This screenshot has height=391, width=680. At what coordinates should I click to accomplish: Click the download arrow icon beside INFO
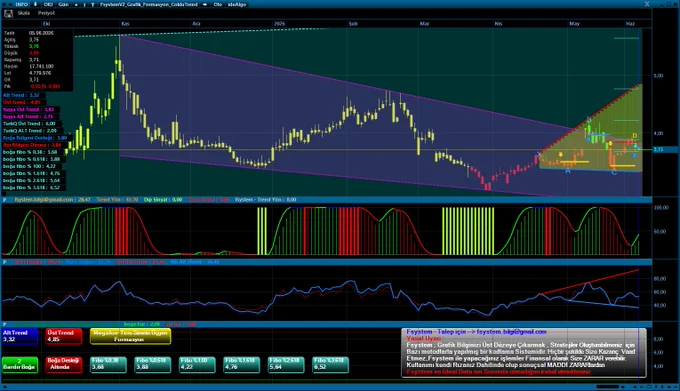[x=36, y=4]
